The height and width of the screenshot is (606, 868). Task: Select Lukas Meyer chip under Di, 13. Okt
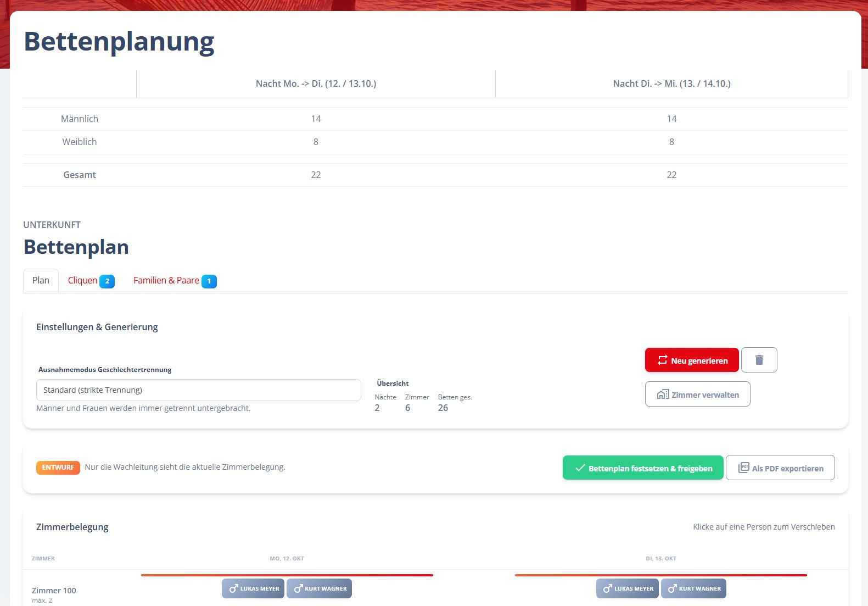(x=628, y=588)
